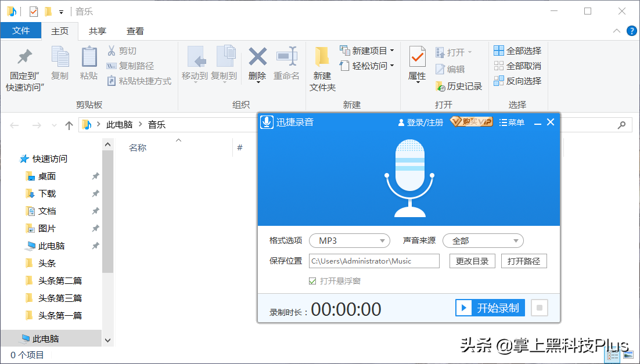
Task: Click Music in the address breadcrumb
Action: tap(157, 125)
